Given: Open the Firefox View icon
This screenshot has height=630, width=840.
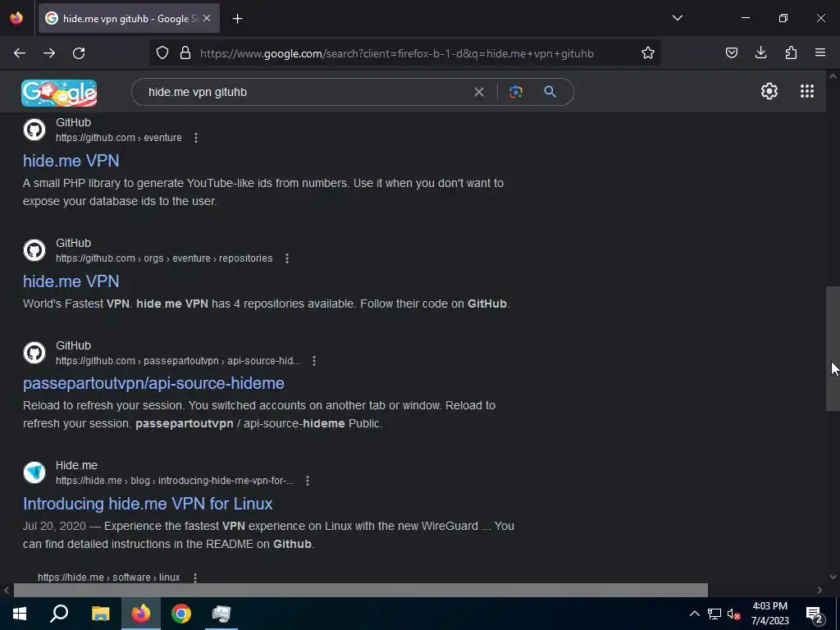Looking at the screenshot, I should point(16,18).
